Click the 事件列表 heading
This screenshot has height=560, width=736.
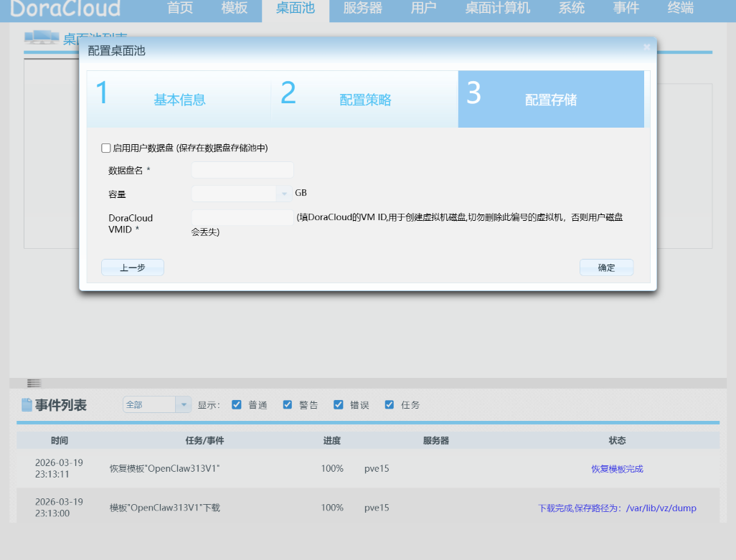click(x=60, y=404)
